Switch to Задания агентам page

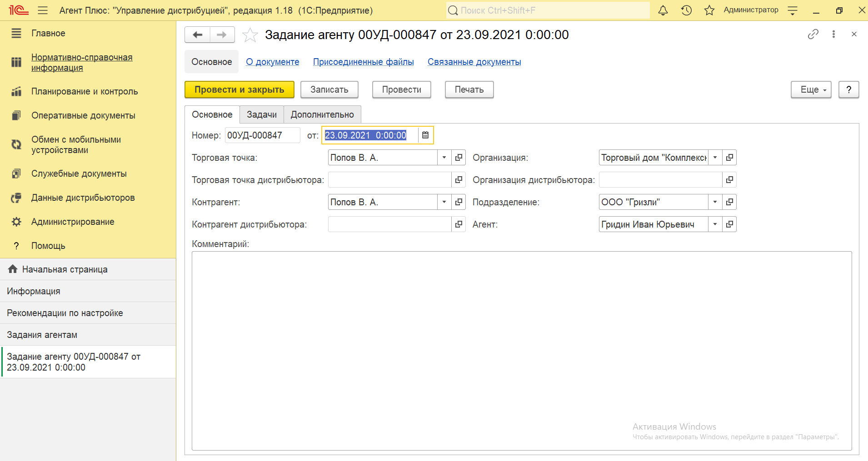point(88,335)
